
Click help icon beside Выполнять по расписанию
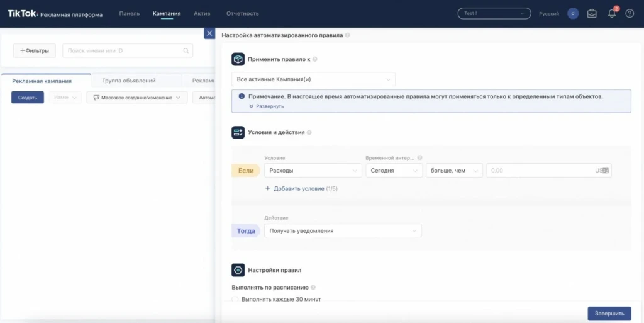[x=313, y=287]
